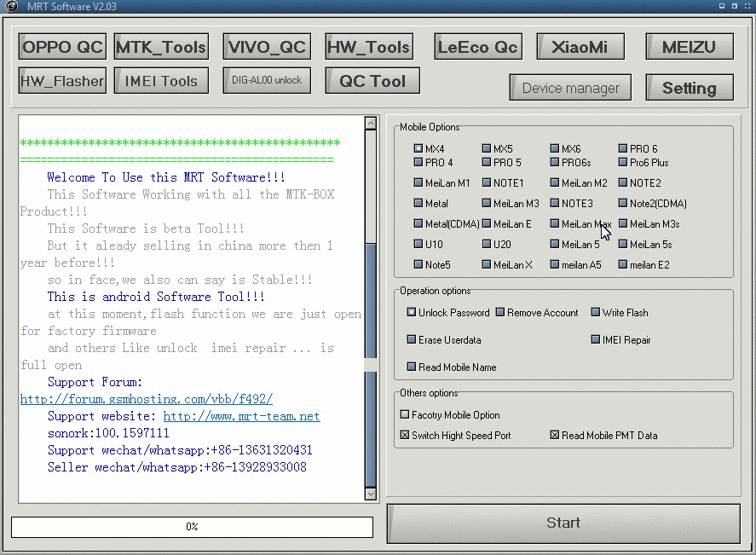
Task: Open the MTK_Tools section
Action: click(x=161, y=47)
